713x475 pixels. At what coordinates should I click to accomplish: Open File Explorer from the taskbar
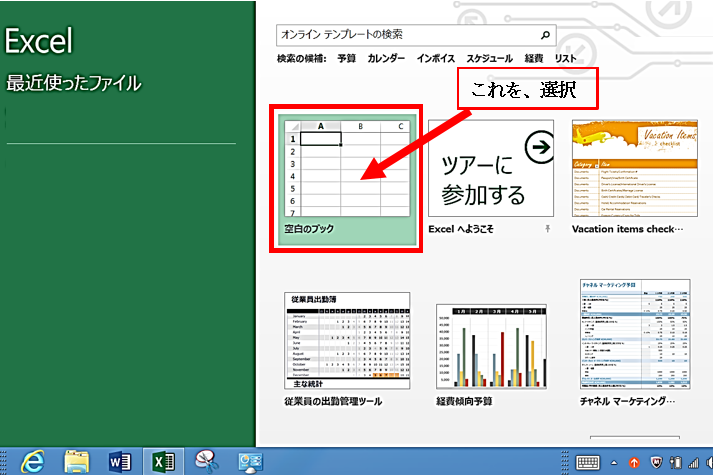pyautogui.click(x=76, y=462)
